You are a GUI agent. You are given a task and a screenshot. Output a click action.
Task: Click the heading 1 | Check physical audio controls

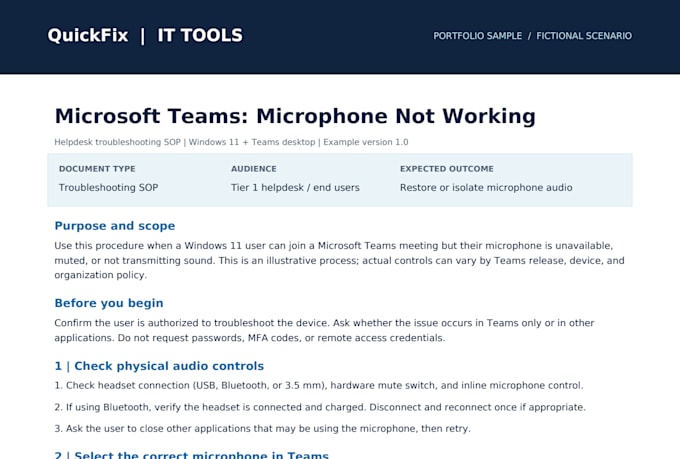tap(159, 366)
